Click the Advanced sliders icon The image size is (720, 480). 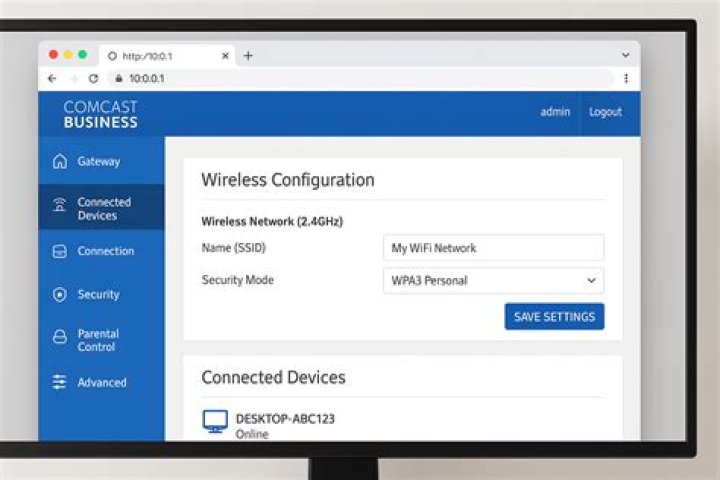(x=60, y=382)
